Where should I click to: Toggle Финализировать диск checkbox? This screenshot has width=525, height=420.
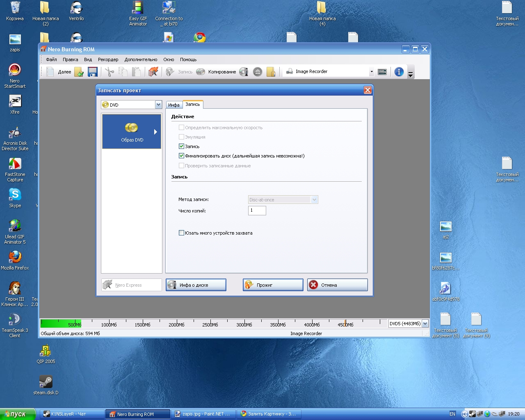point(181,156)
